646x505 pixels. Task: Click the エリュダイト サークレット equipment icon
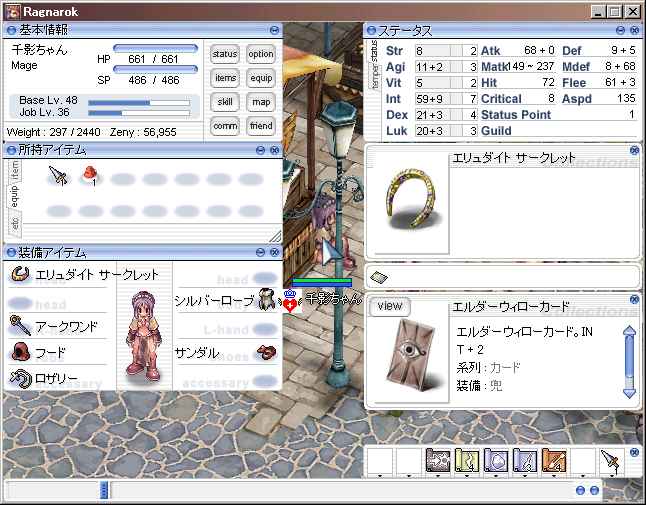19,274
